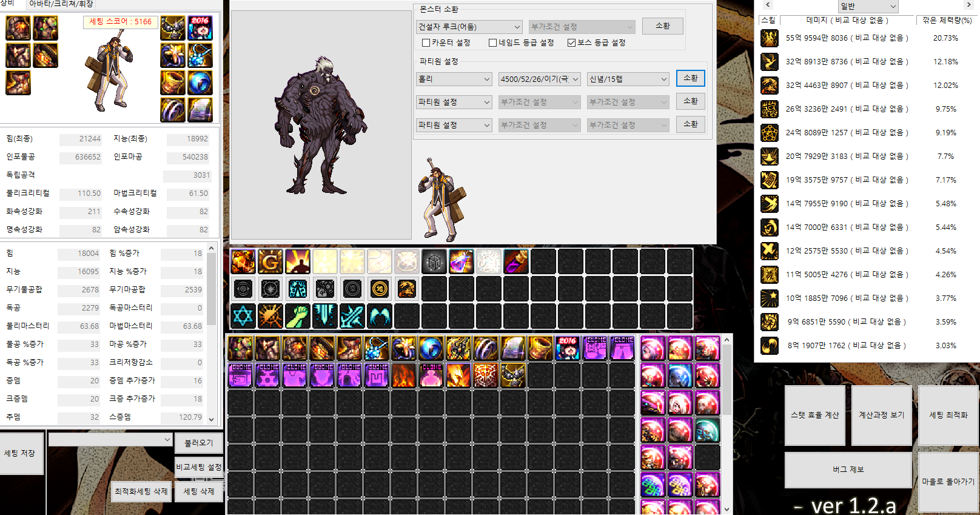Click the 2016 title icon in equipment slots
Viewport: 980px width, 515px height.
click(200, 28)
